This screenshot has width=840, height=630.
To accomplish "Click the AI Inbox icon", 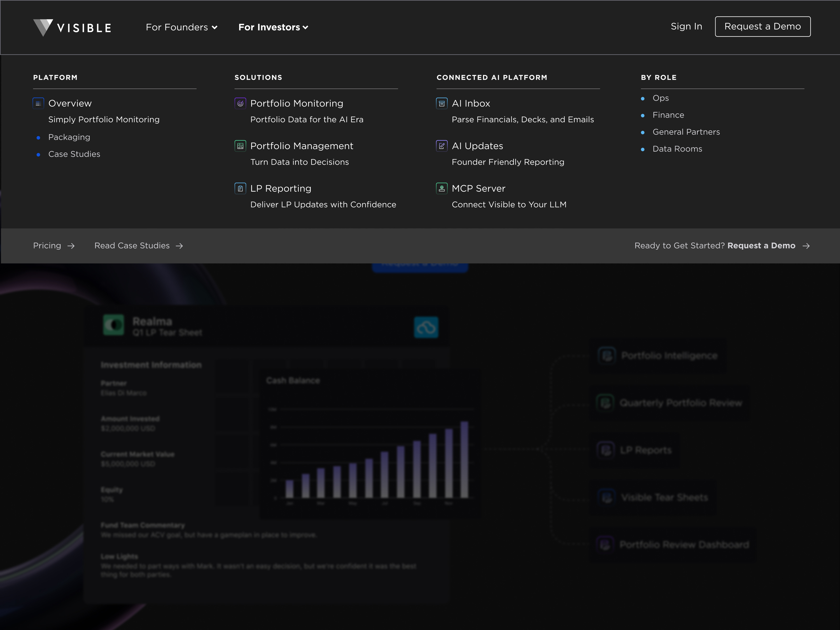I will pyautogui.click(x=442, y=103).
